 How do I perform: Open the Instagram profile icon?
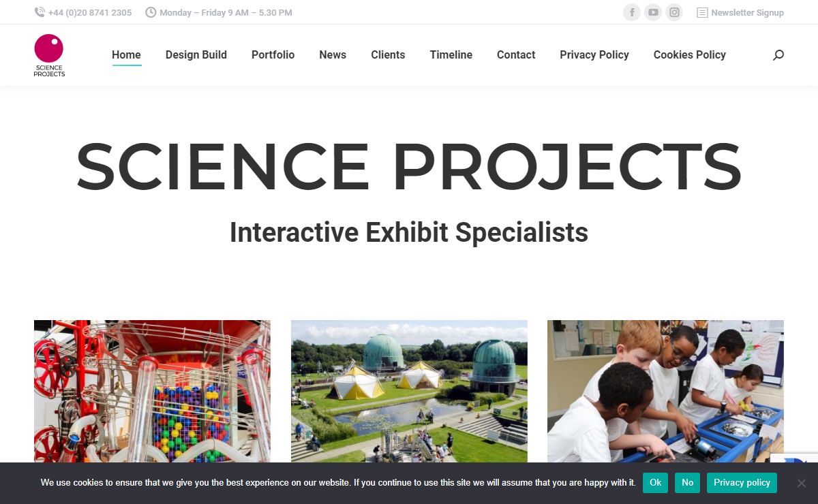674,12
